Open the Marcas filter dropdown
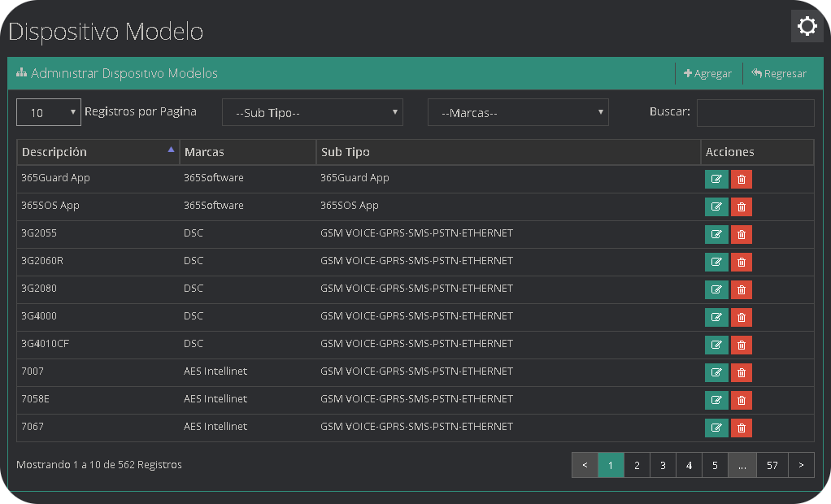This screenshot has height=504, width=831. [518, 113]
